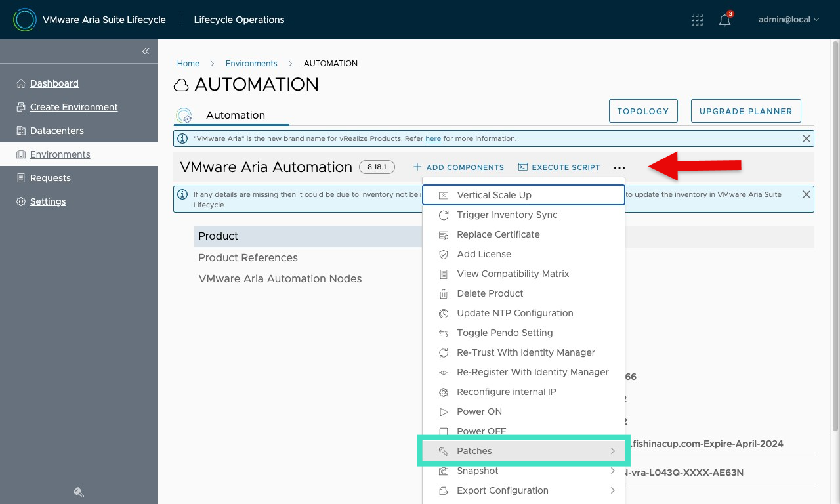
Task: Navigate to Home breadcrumb
Action: pyautogui.click(x=188, y=64)
